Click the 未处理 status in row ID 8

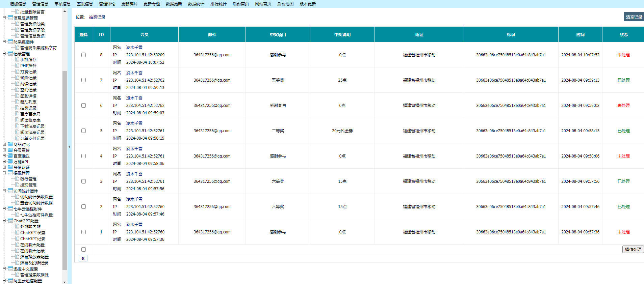(x=623, y=55)
